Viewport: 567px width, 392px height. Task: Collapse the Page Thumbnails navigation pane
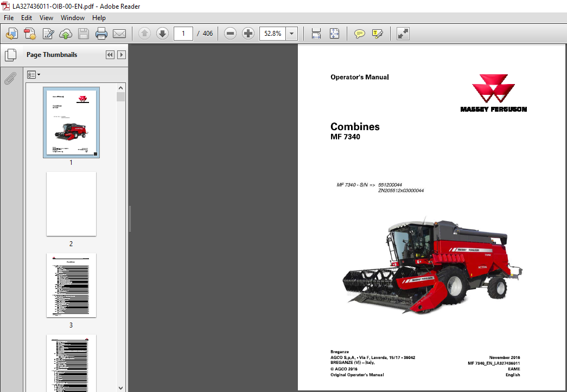(110, 55)
